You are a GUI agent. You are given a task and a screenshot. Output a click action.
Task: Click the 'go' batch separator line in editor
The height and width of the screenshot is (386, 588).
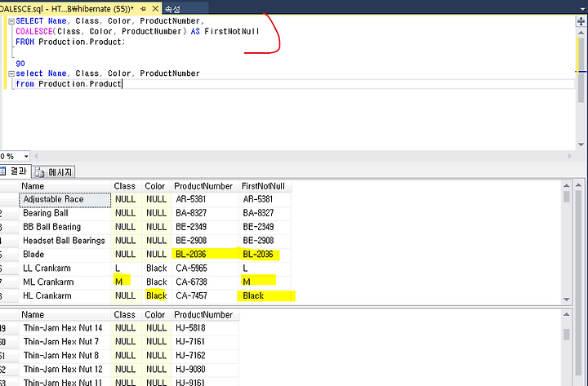click(x=20, y=64)
